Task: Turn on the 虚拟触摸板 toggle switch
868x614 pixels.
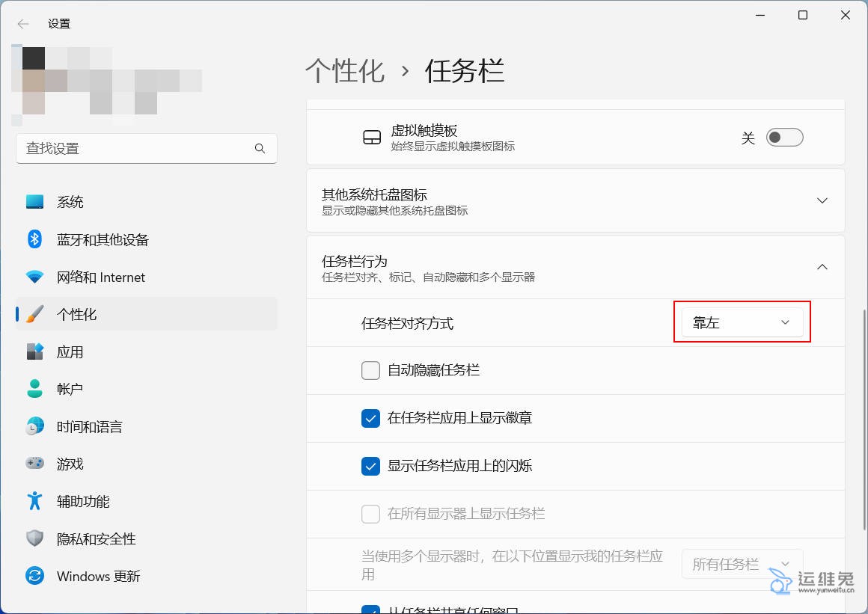Action: tap(784, 138)
